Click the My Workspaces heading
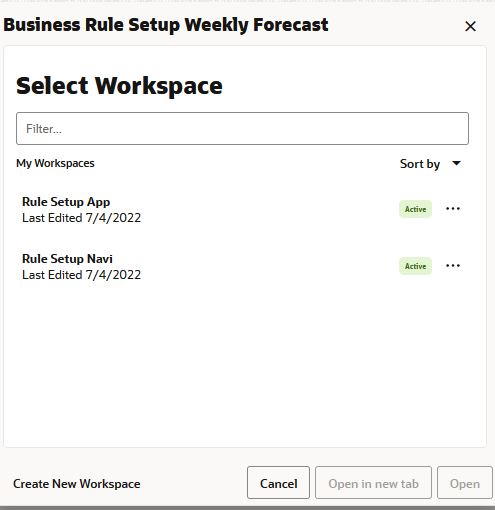 pyautogui.click(x=55, y=163)
